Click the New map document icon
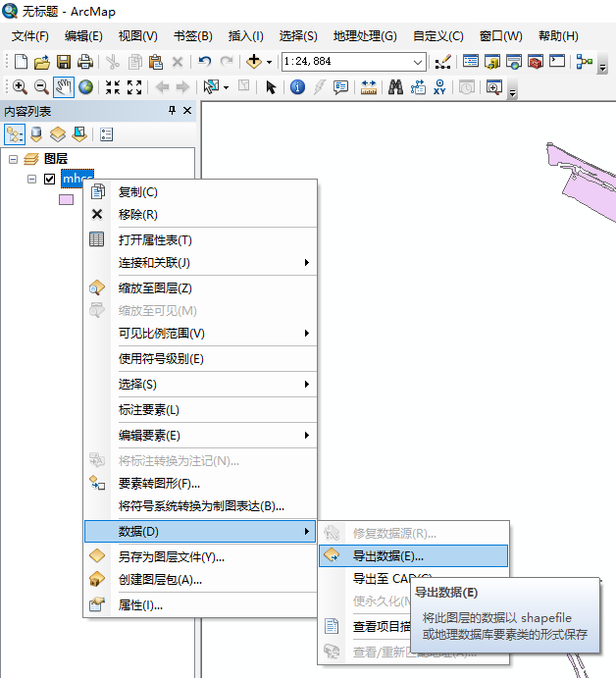Image resolution: width=616 pixels, height=679 pixels. [x=21, y=62]
